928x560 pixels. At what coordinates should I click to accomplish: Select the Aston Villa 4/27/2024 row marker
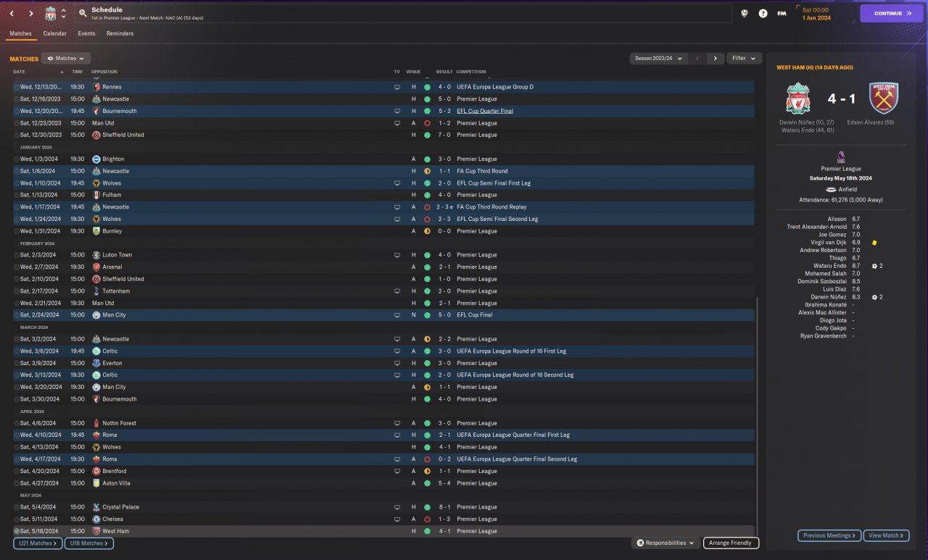[x=17, y=483]
